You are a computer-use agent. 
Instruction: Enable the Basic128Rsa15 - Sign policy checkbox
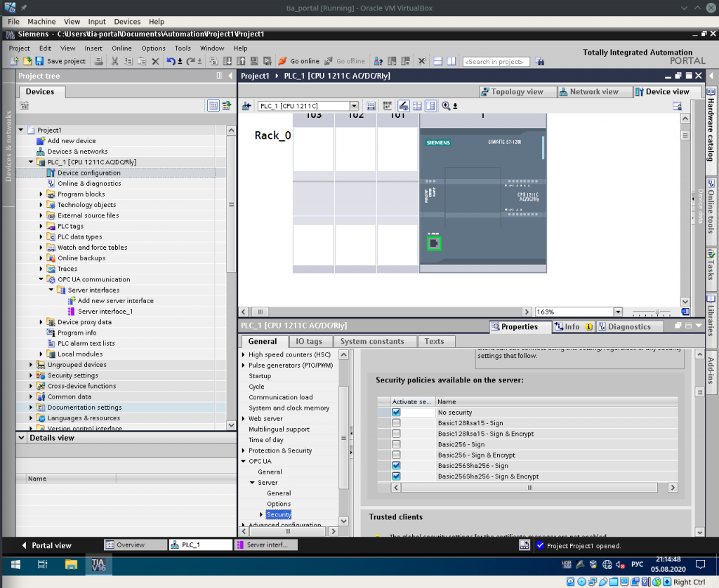[396, 423]
